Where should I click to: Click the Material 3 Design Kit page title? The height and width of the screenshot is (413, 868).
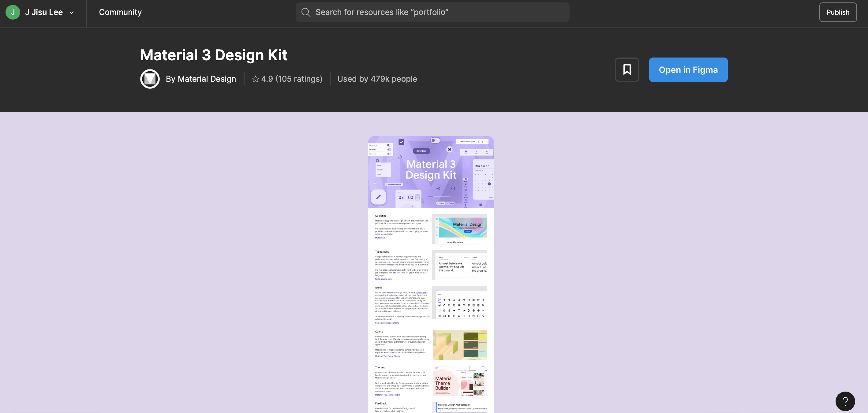coord(214,55)
